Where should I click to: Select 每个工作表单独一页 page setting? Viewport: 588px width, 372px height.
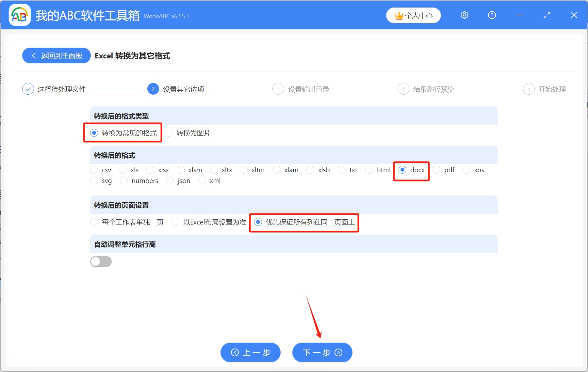(x=94, y=222)
